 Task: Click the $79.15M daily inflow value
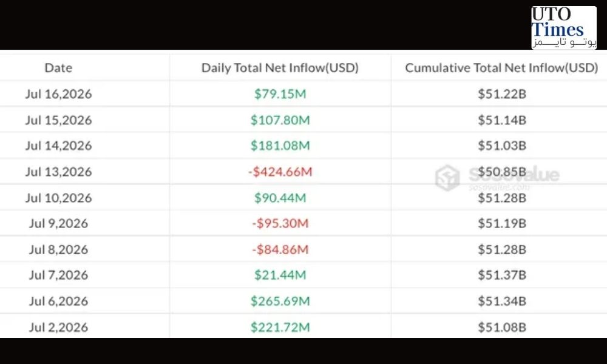(280, 94)
